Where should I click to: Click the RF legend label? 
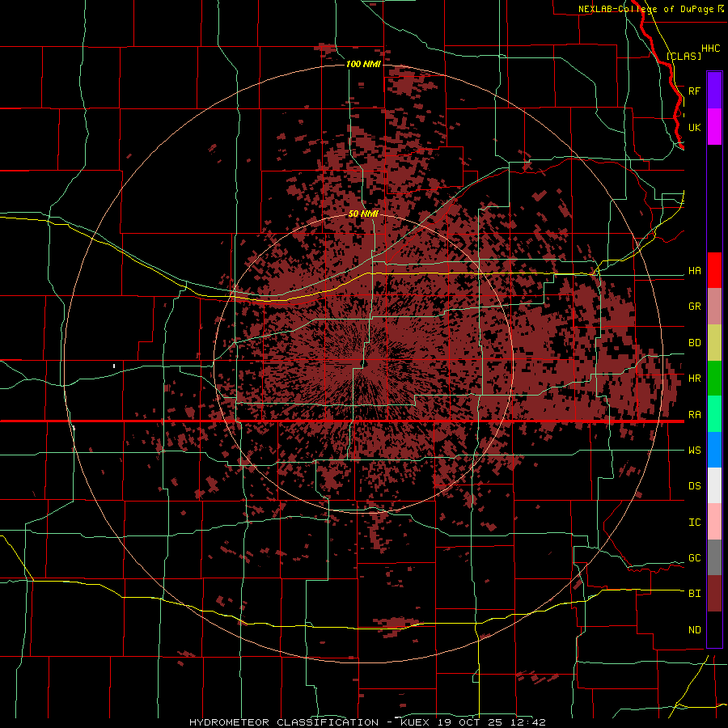(x=694, y=91)
